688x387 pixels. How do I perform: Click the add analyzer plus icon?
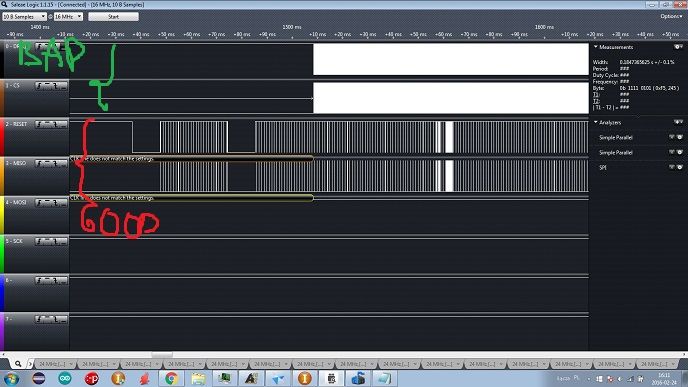pyautogui.click(x=677, y=122)
